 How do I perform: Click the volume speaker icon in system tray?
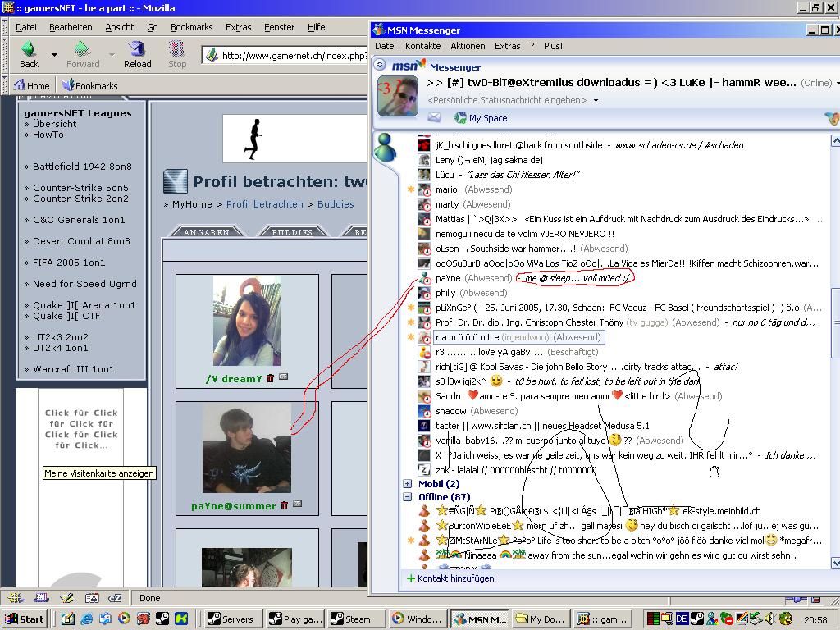pos(769,619)
